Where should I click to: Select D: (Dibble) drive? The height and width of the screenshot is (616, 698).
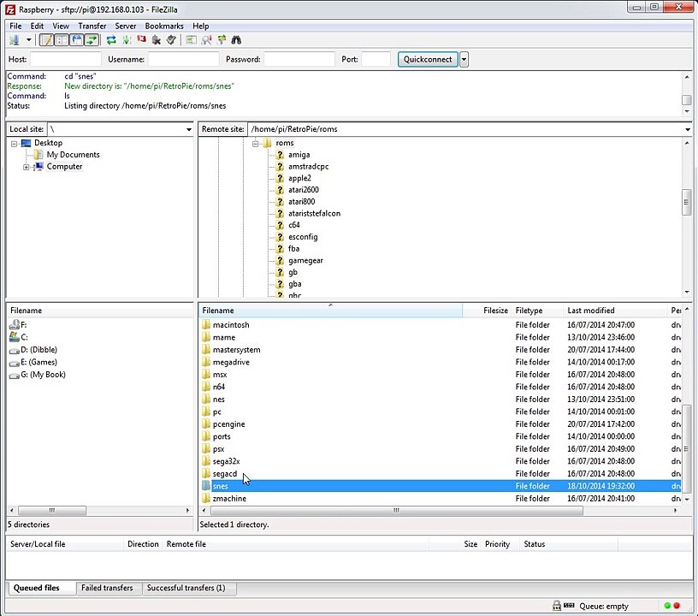coord(38,349)
